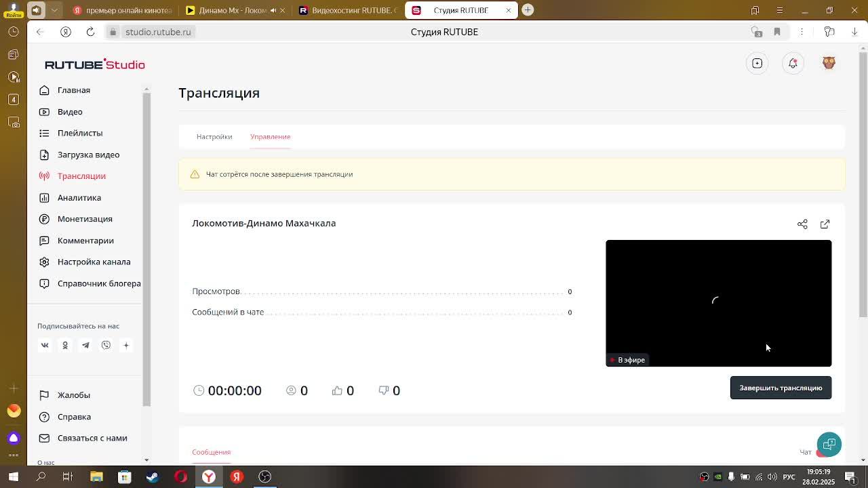Open Загрузка видео in the sidebar
The image size is (868, 488).
[88, 155]
